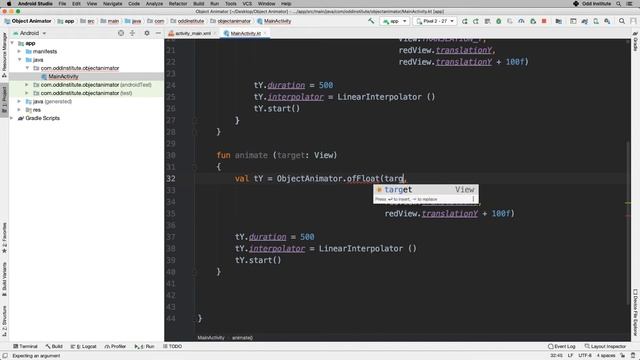Click the Collapse All icon in Project panel
The height and width of the screenshot is (360, 640).
132,33
